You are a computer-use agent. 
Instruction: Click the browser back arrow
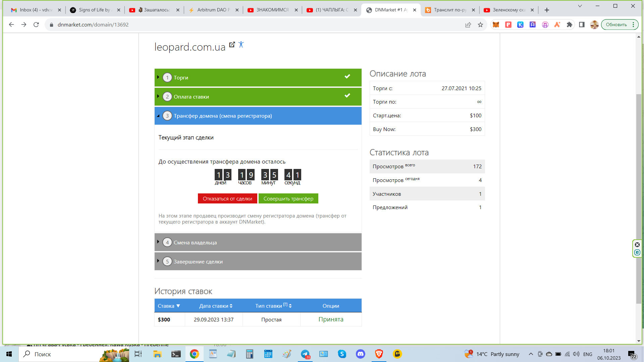[11, 24]
